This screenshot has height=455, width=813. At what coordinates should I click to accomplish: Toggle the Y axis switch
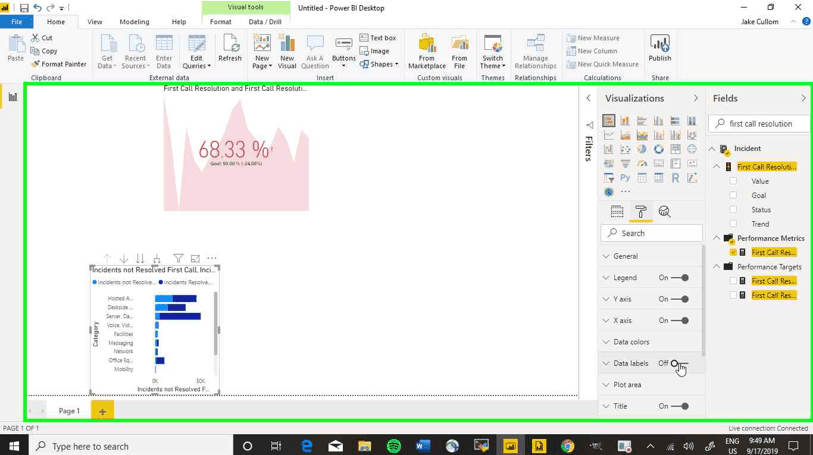(679, 299)
